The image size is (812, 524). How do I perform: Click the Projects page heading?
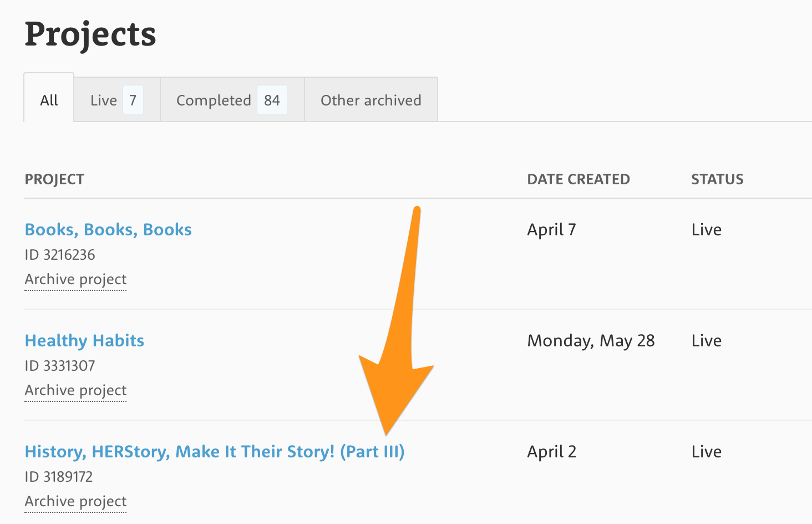90,34
